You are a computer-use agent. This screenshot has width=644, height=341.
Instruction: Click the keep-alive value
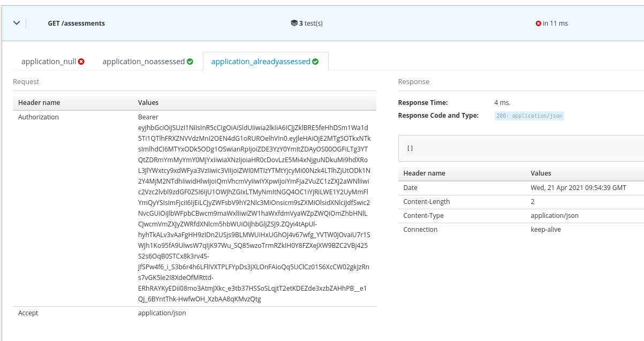click(x=546, y=229)
